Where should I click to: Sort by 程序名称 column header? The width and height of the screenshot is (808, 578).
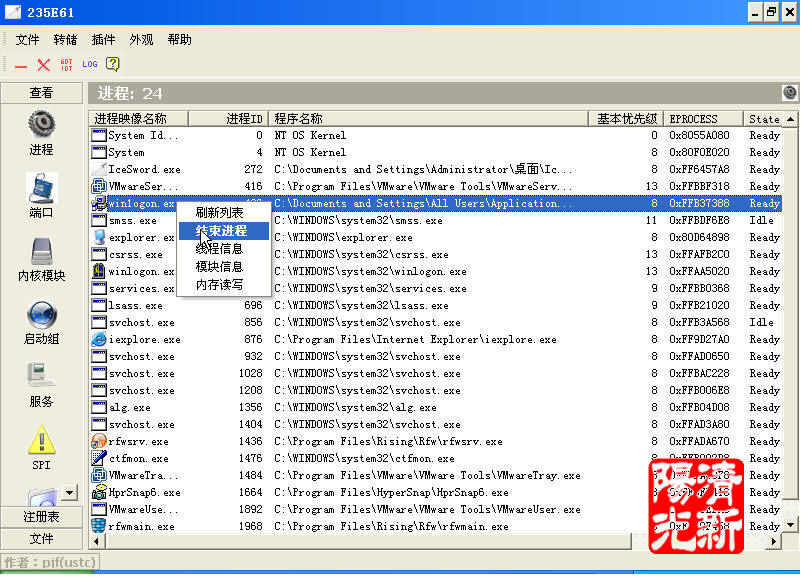[428, 118]
